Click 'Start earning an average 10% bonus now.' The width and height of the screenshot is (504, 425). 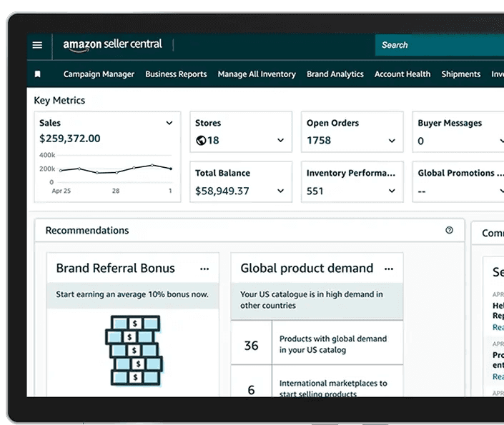pyautogui.click(x=132, y=294)
